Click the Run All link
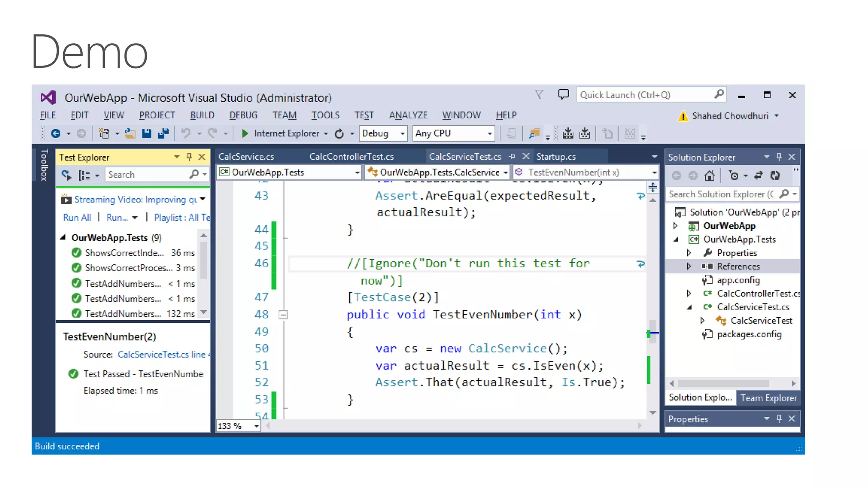 pyautogui.click(x=77, y=217)
